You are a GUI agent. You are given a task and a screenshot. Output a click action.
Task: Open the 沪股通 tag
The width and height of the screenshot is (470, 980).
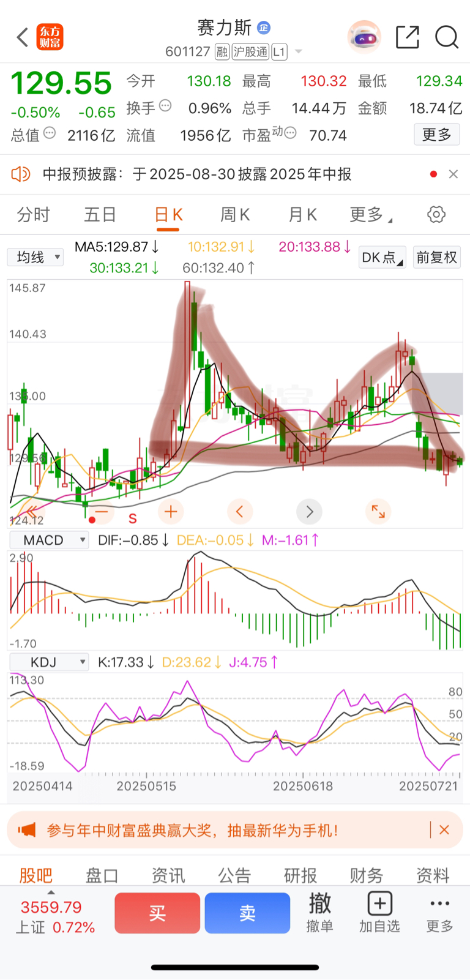[250, 52]
